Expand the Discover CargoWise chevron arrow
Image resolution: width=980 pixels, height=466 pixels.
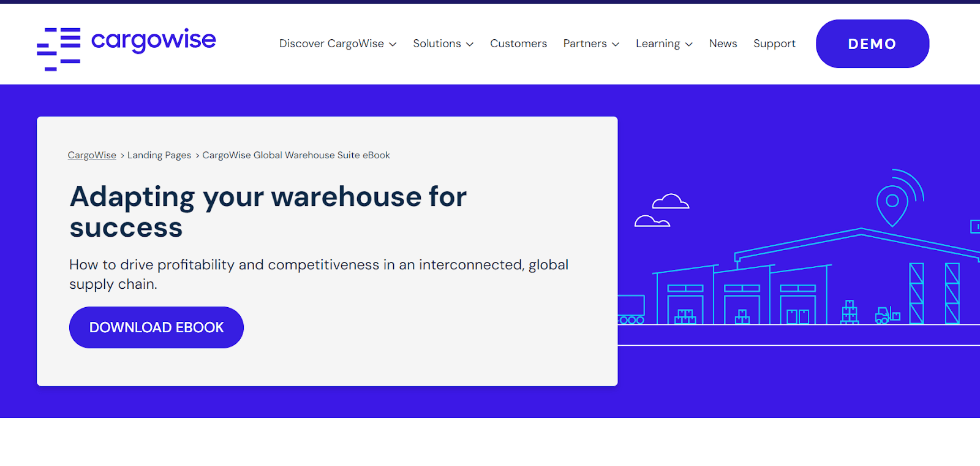[393, 44]
